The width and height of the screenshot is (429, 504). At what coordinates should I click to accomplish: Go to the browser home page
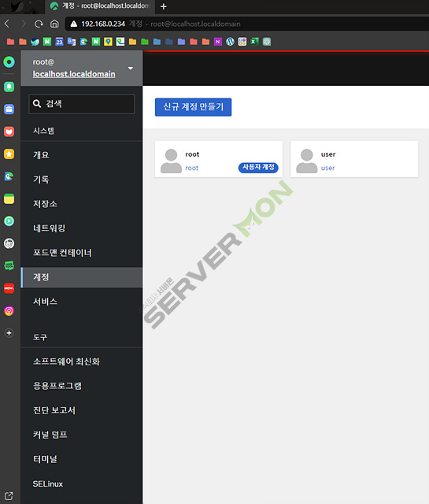tap(54, 24)
